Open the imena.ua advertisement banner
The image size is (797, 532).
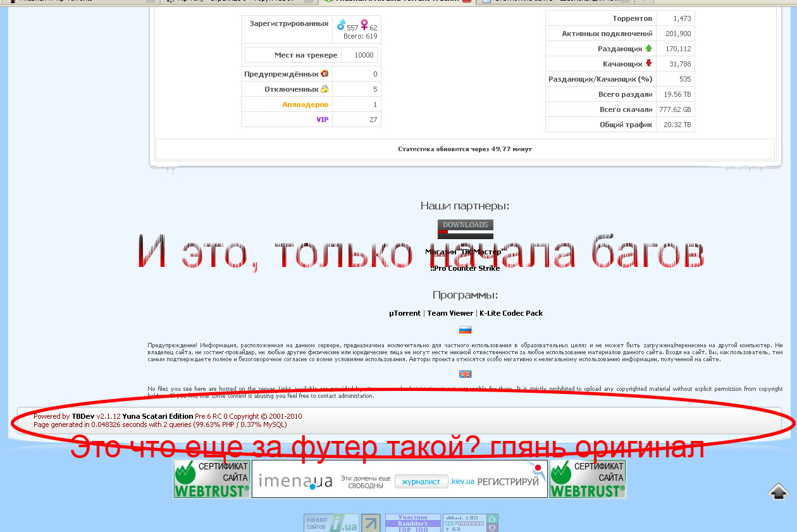(400, 479)
